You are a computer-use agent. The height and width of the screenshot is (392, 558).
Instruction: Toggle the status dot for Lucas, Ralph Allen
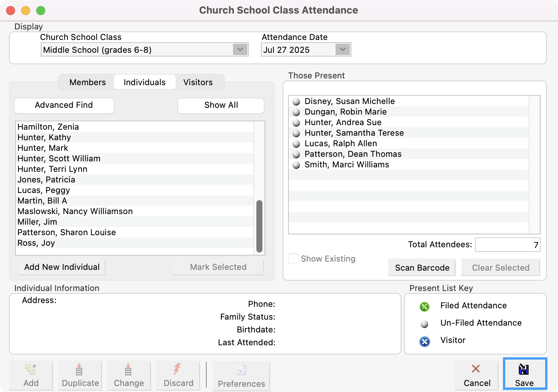(x=296, y=144)
